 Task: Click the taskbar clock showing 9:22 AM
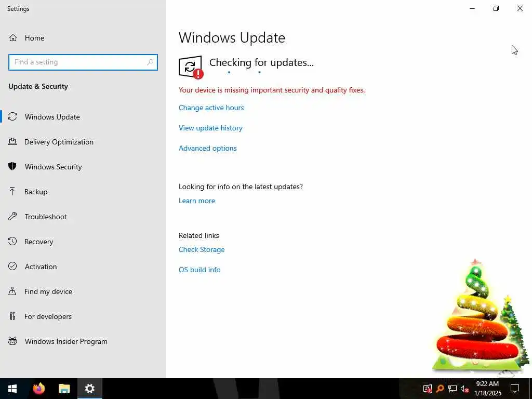tap(487, 389)
